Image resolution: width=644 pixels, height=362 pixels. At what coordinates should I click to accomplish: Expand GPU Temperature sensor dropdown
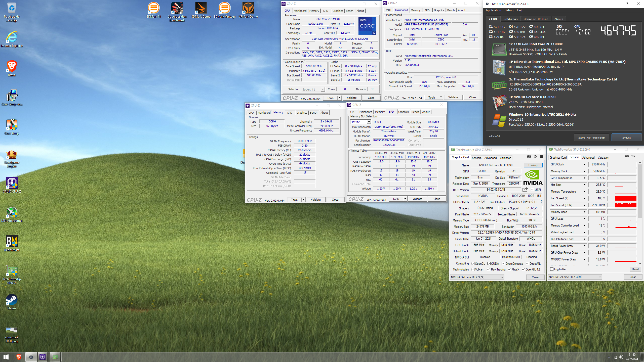coord(584,178)
